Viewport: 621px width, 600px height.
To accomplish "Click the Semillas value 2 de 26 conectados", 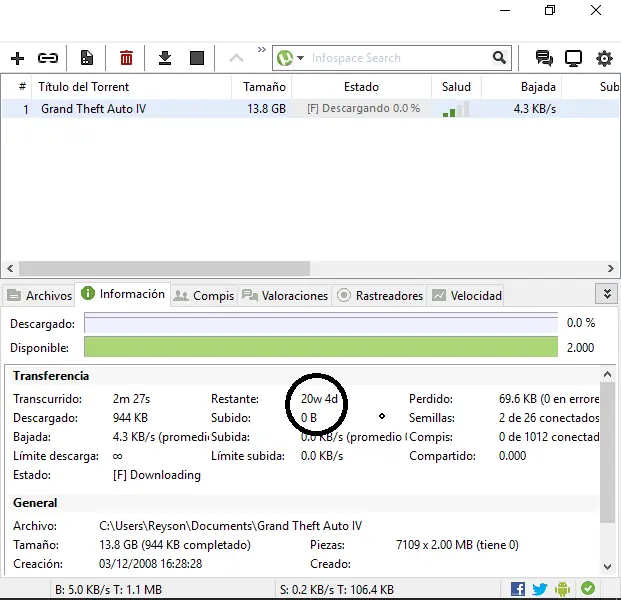I will 549,418.
